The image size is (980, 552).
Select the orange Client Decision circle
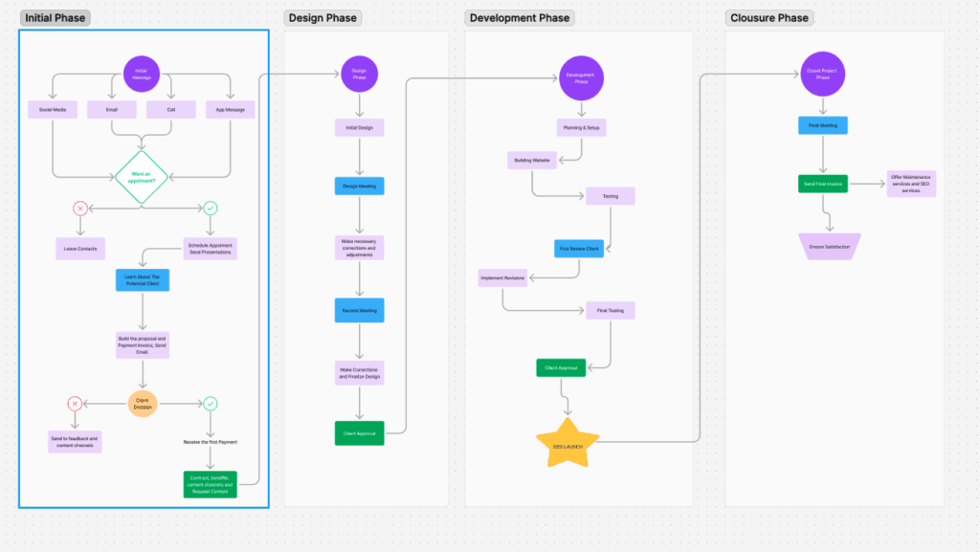[x=143, y=404]
